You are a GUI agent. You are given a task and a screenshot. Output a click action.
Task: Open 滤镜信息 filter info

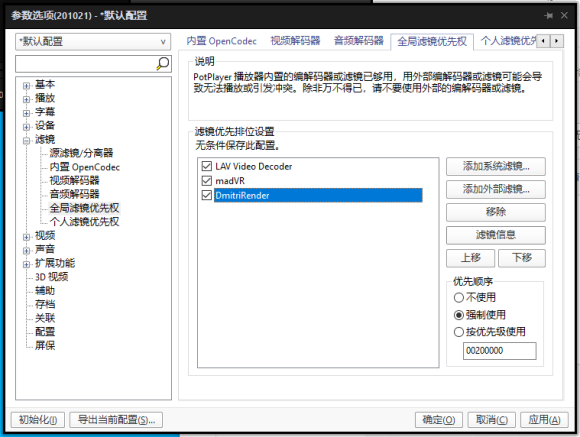(496, 235)
